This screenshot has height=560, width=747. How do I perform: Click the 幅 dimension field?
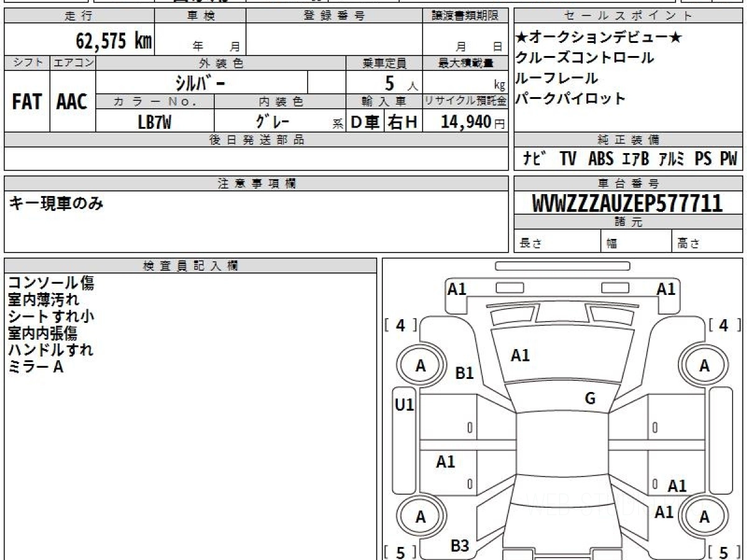636,241
